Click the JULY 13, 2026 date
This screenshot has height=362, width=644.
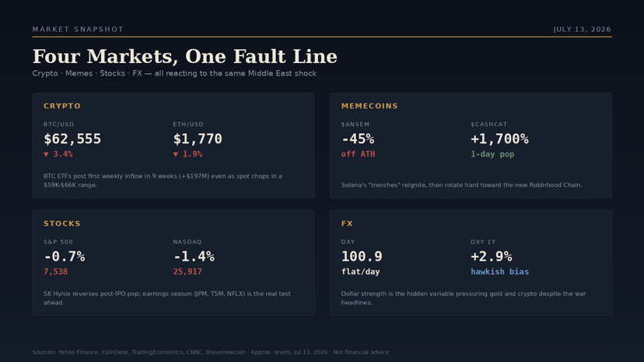582,29
